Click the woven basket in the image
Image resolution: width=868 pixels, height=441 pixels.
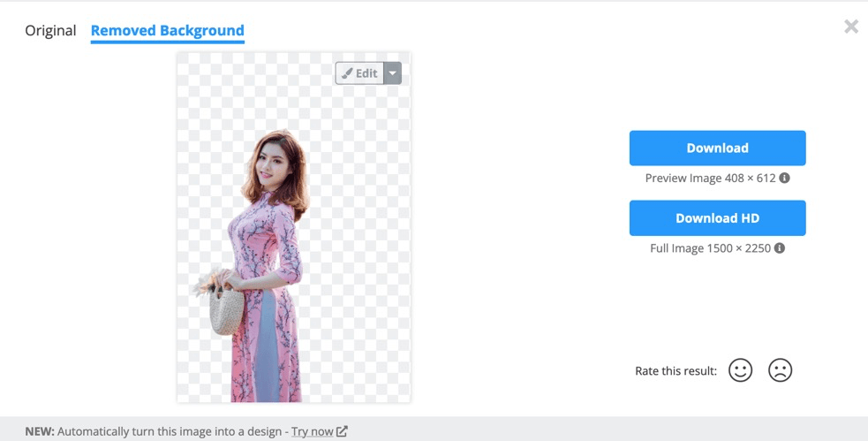pyautogui.click(x=226, y=310)
